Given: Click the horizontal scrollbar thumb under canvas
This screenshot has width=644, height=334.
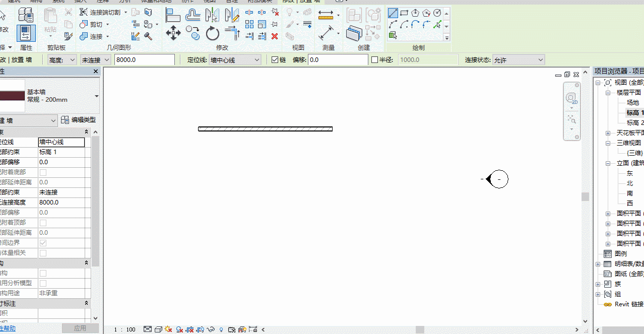Looking at the screenshot, I should pyautogui.click(x=420, y=329).
